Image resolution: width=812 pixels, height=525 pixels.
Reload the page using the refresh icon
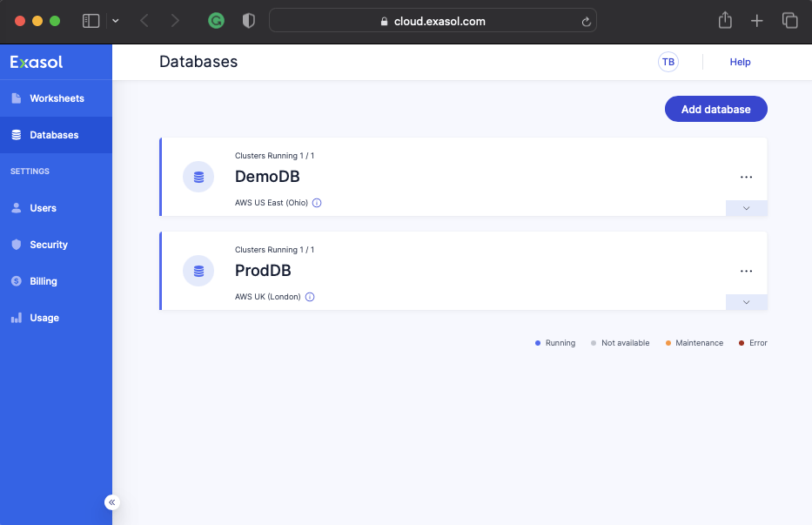click(x=587, y=22)
